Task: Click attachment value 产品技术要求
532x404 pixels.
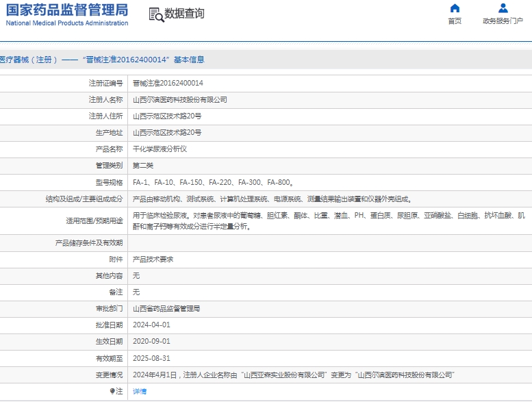Action: [x=153, y=260]
